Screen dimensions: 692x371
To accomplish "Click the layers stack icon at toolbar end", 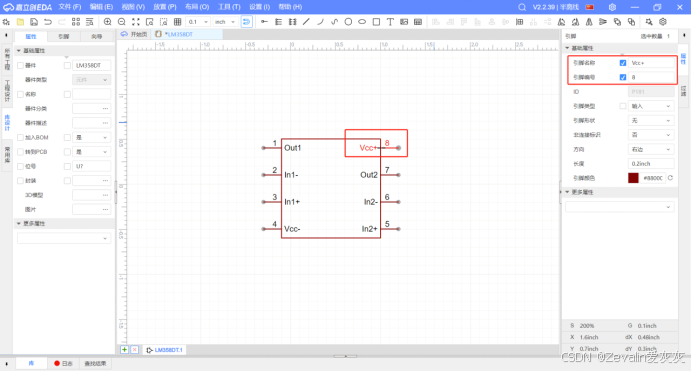I will (x=663, y=22).
